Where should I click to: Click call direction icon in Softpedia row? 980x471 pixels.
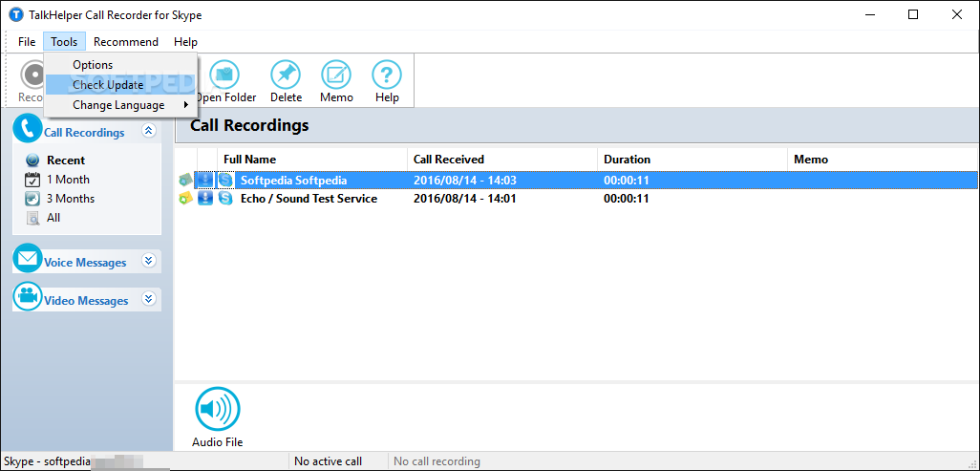[185, 181]
